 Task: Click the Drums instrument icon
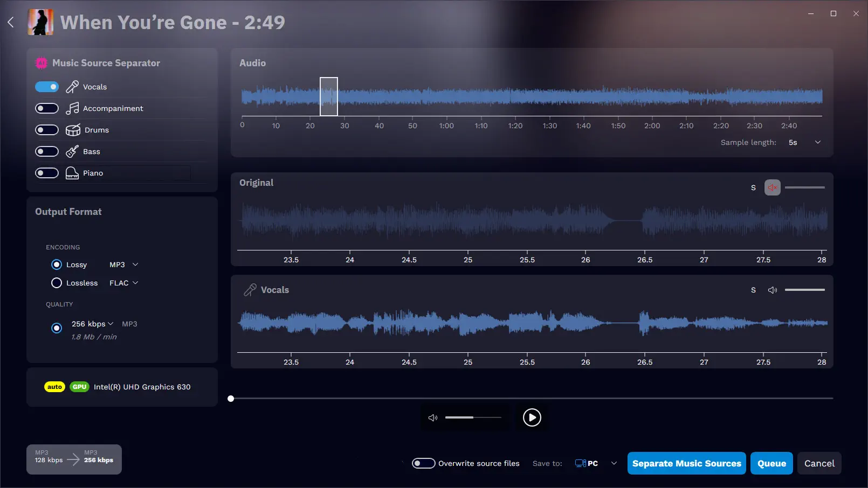tap(72, 129)
